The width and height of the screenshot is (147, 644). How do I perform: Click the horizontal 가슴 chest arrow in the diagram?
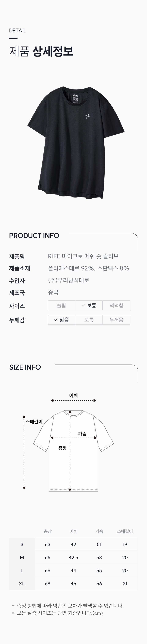[74, 438]
